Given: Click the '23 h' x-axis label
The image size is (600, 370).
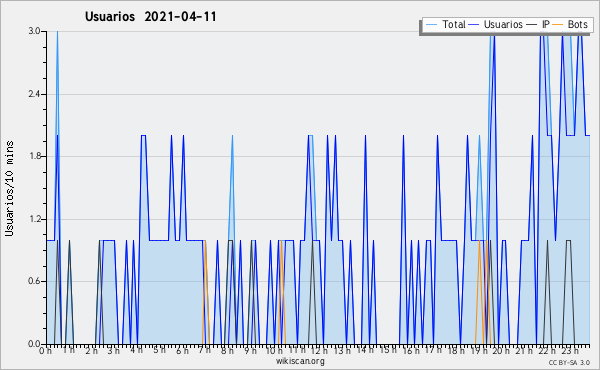Looking at the screenshot, I should (570, 351).
